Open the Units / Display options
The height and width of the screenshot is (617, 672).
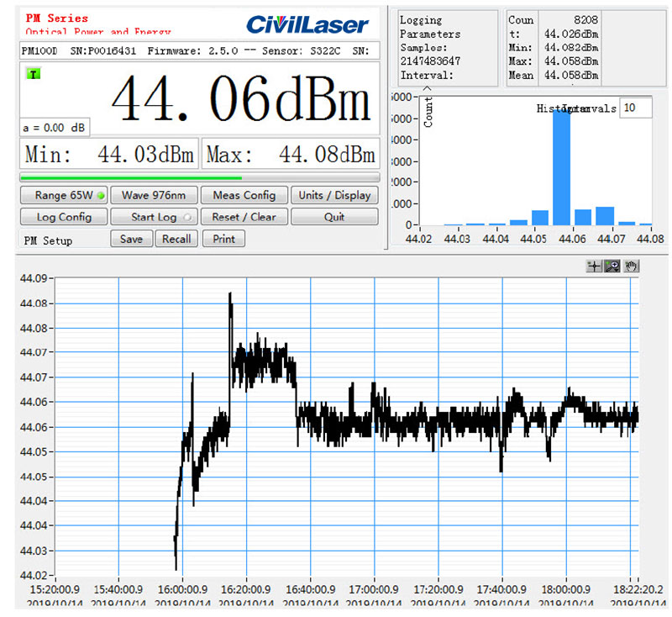click(334, 195)
